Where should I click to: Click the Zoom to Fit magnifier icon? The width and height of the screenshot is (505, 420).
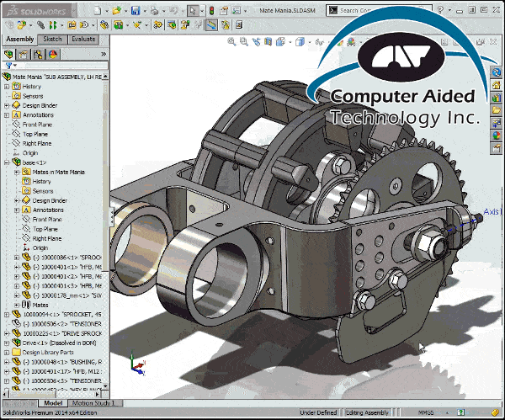[231, 41]
